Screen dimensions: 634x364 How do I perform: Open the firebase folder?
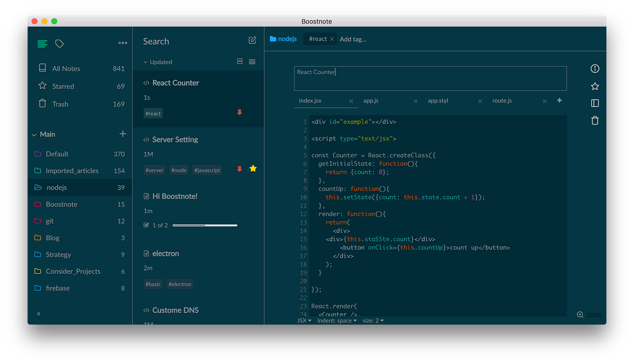point(80,288)
